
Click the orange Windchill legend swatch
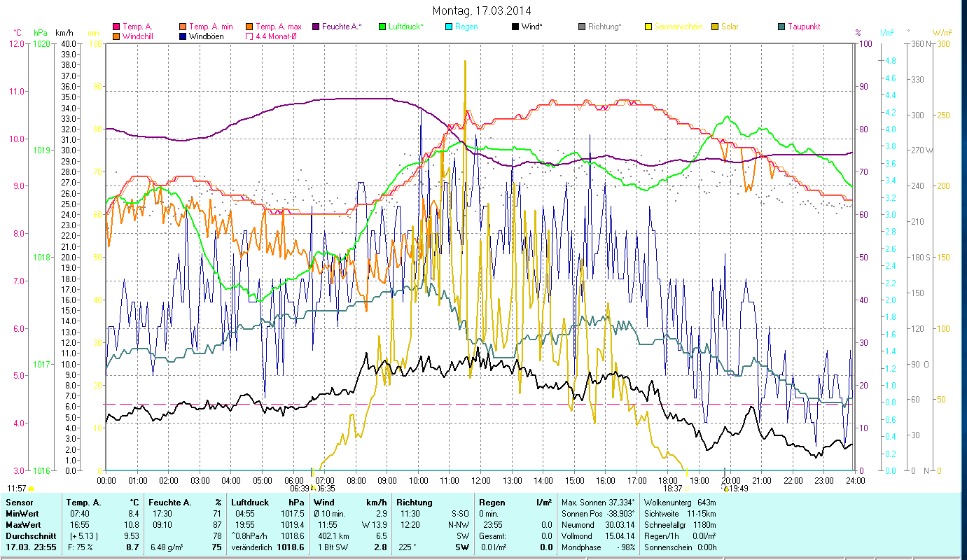click(116, 36)
